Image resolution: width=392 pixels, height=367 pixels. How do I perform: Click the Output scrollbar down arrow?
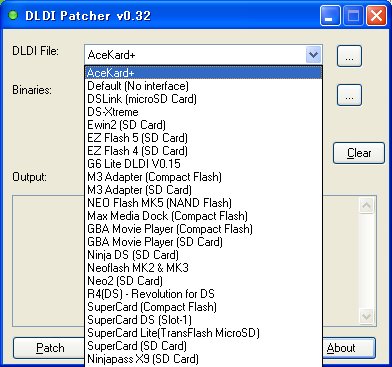coord(366,316)
